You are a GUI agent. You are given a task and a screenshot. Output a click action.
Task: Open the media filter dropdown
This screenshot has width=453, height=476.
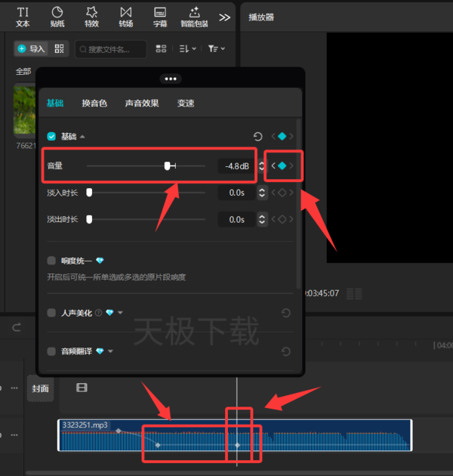[x=217, y=48]
